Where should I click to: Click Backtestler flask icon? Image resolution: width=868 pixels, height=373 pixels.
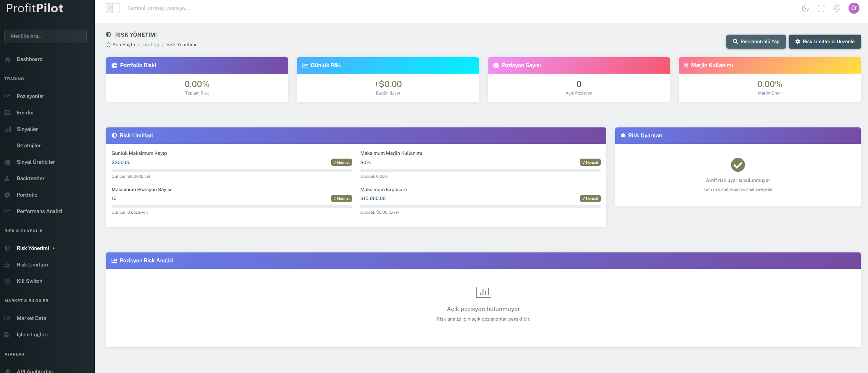click(x=7, y=178)
